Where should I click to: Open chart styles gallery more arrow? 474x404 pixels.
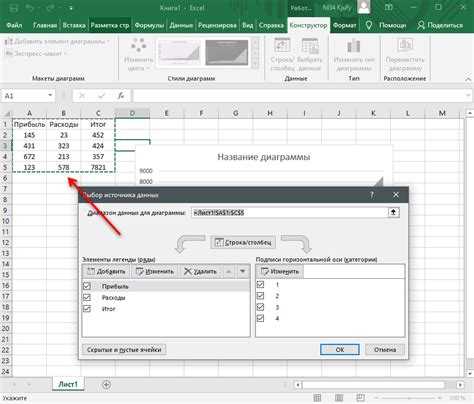[256, 64]
